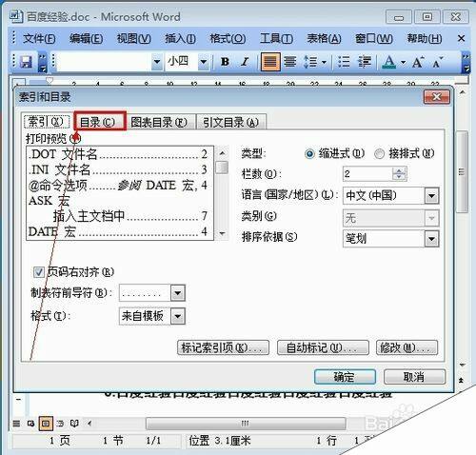The image size is (476, 455).
Task: Click the 标记索引项(K)... button
Action: [x=223, y=347]
